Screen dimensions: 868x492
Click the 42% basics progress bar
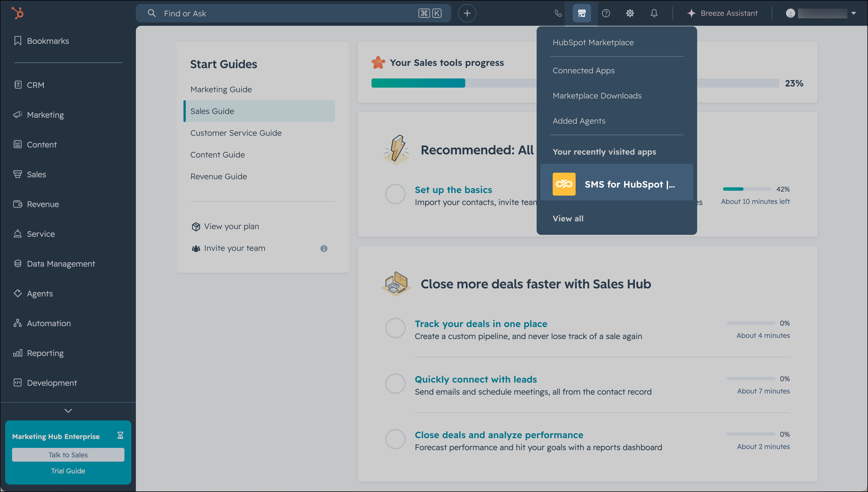pos(747,189)
